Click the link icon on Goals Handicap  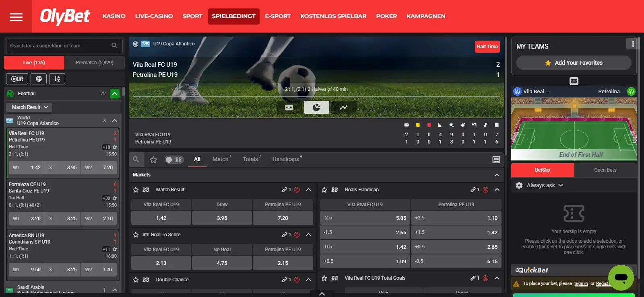click(473, 190)
